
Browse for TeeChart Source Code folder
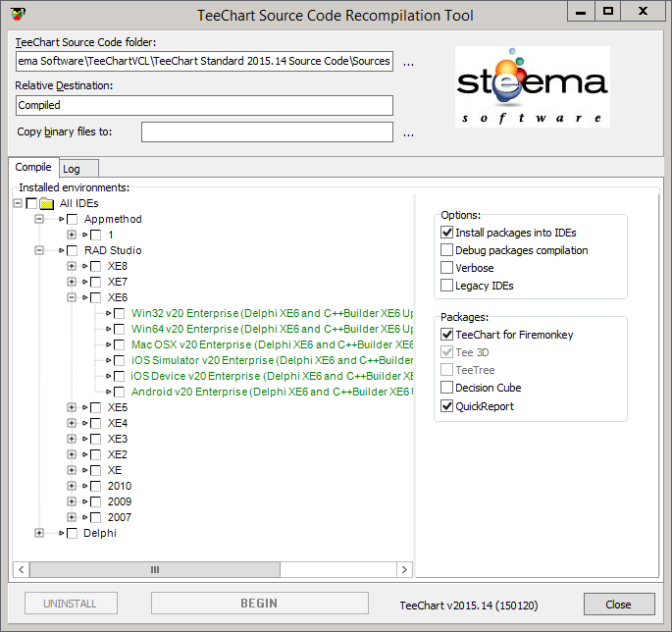408,64
